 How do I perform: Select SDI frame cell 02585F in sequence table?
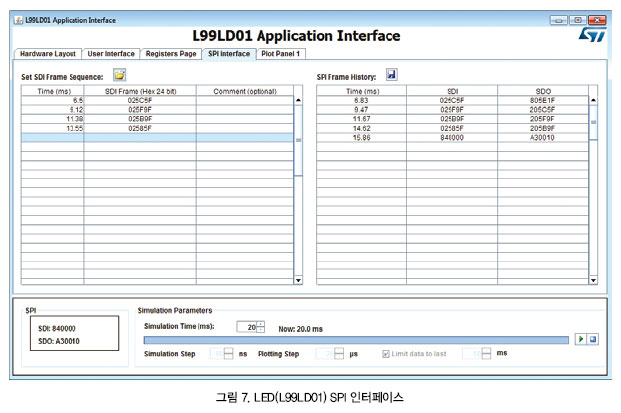point(140,128)
